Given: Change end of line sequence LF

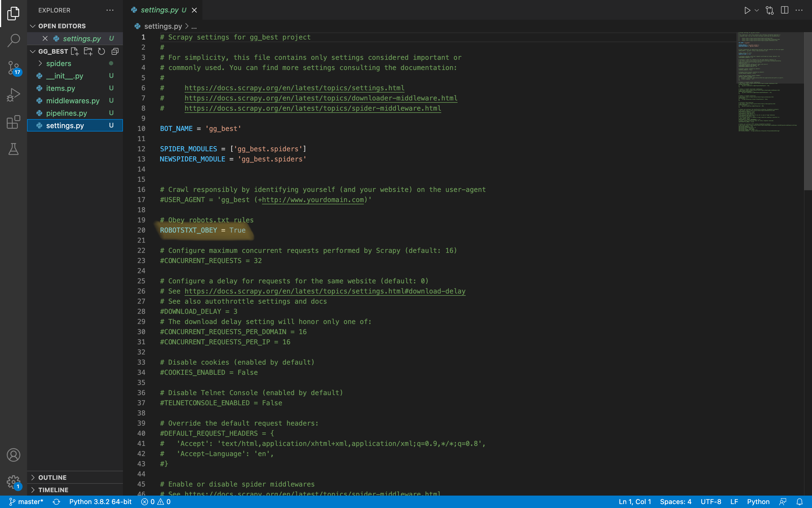Looking at the screenshot, I should (x=734, y=502).
